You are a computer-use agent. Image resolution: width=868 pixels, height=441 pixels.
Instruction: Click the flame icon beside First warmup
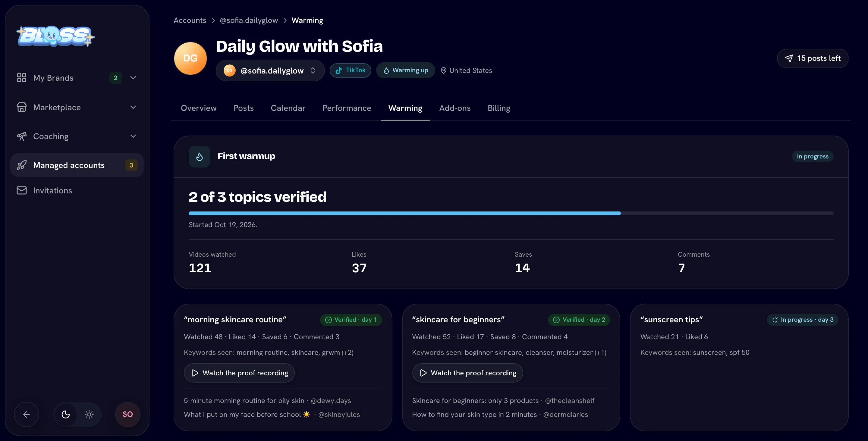[200, 156]
